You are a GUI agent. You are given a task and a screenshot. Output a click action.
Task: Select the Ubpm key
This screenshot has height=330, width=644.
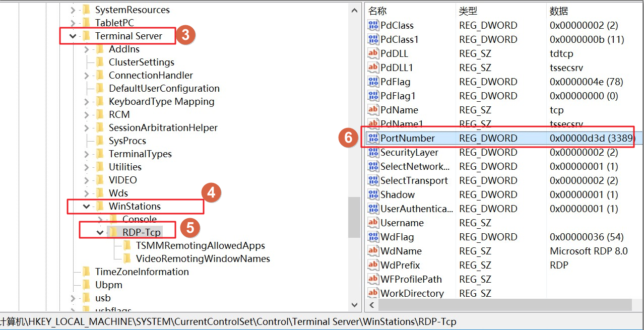[x=108, y=285]
